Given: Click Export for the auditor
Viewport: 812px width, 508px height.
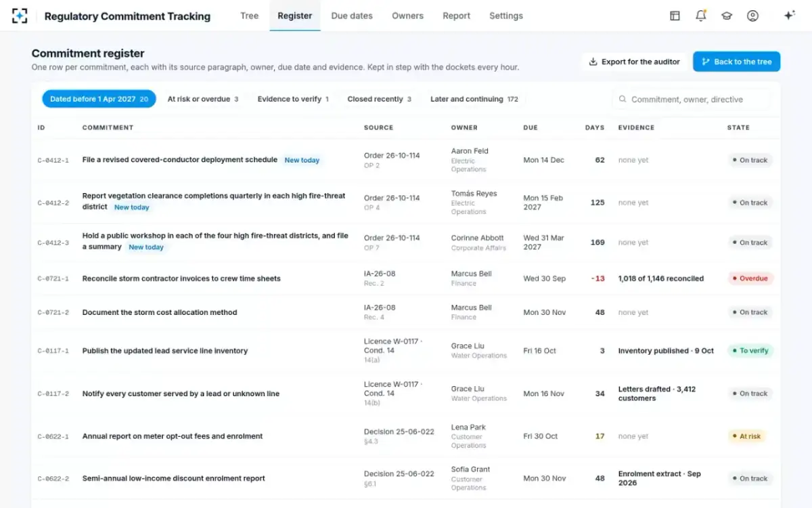Looking at the screenshot, I should pos(634,62).
